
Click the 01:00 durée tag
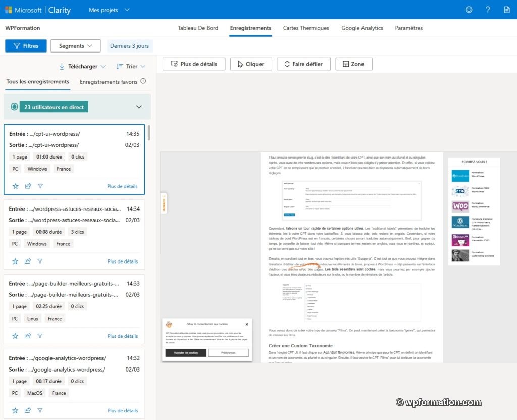point(49,157)
